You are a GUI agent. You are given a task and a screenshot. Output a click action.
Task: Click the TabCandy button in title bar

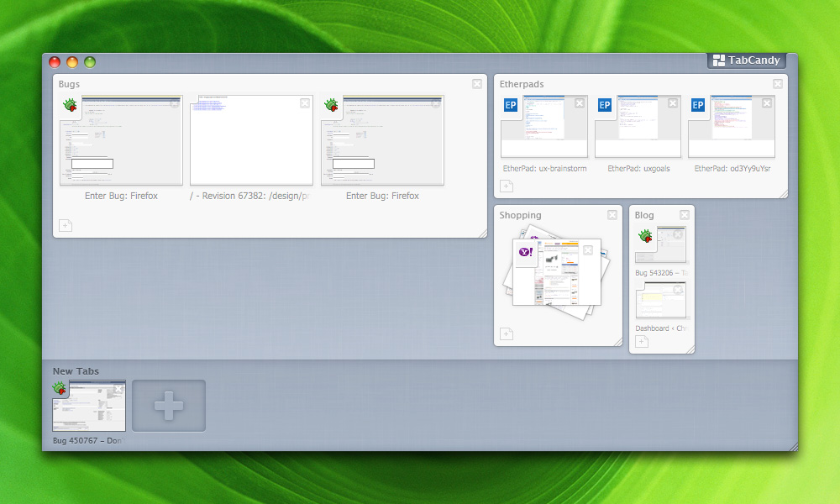pos(746,60)
